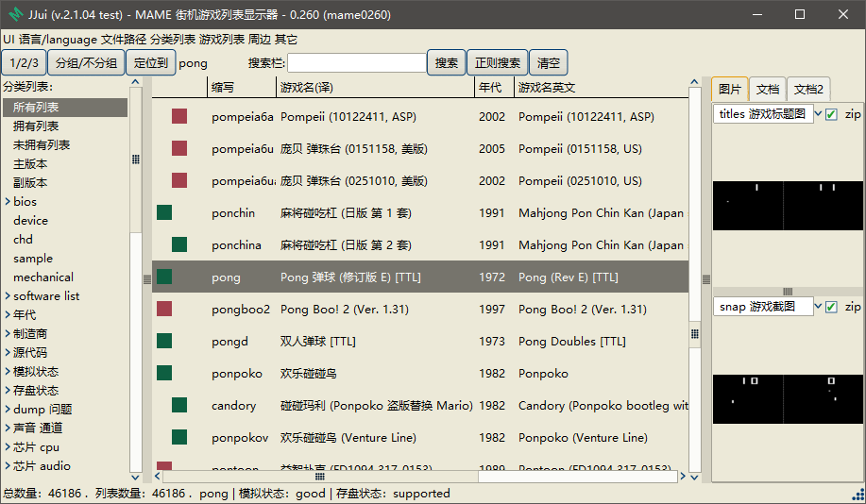Open the 分类列表 menu
Screen dimensions: 866x504
click(x=173, y=40)
